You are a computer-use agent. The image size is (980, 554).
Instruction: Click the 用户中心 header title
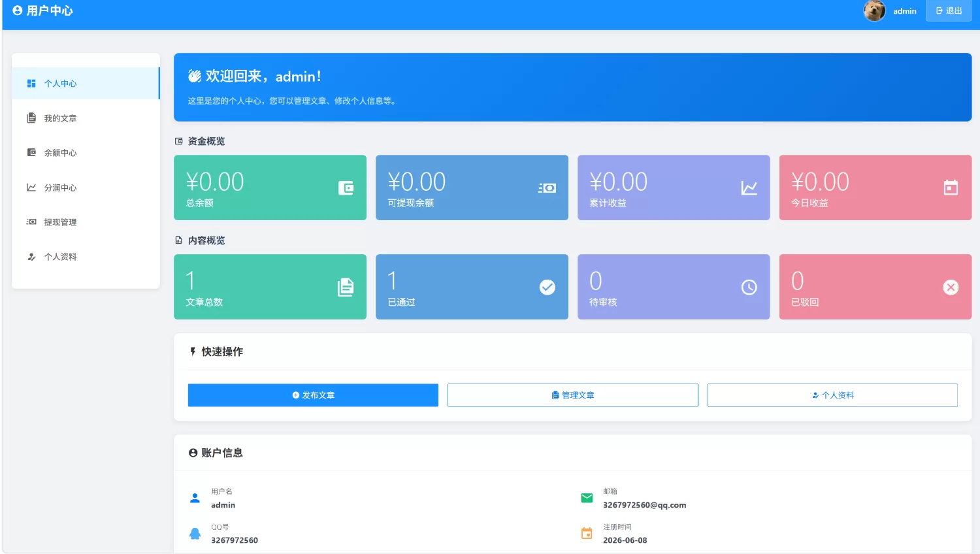(x=50, y=10)
